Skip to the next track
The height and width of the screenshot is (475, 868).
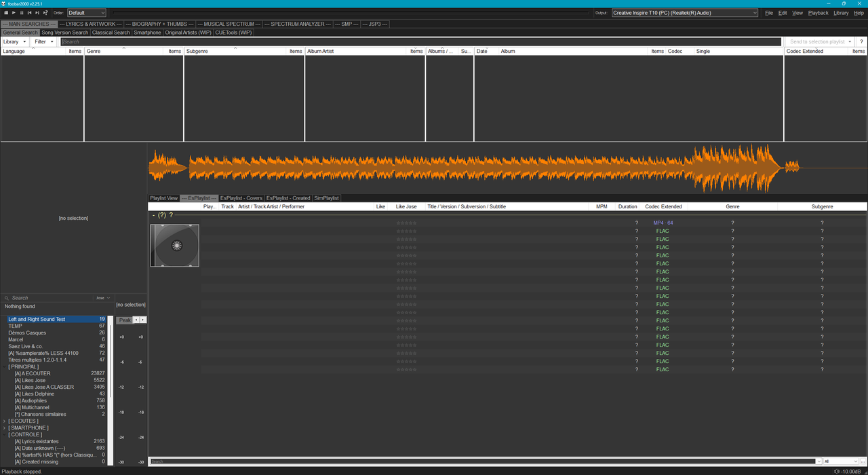pyautogui.click(x=37, y=13)
